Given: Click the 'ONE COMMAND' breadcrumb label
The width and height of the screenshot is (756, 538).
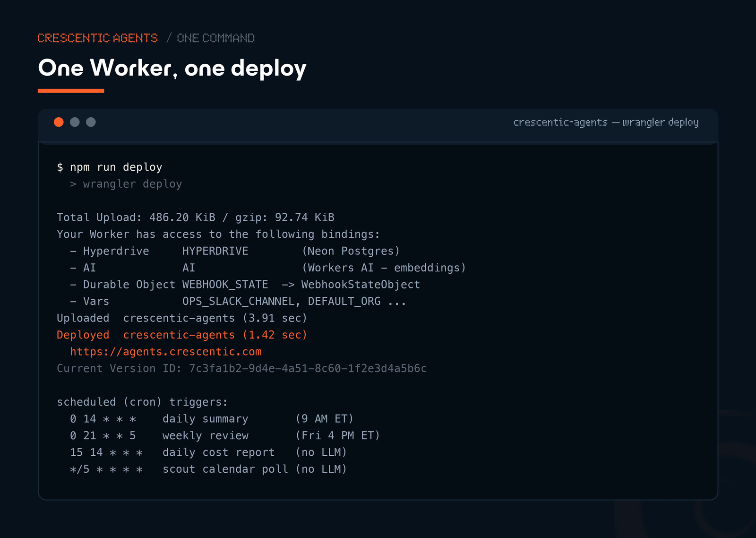Looking at the screenshot, I should (x=215, y=38).
